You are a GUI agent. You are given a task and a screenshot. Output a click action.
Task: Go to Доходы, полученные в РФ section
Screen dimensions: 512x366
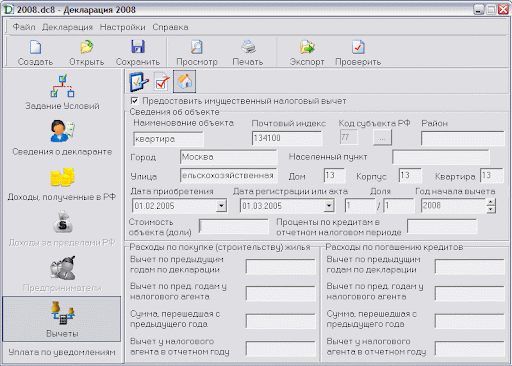pyautogui.click(x=62, y=183)
